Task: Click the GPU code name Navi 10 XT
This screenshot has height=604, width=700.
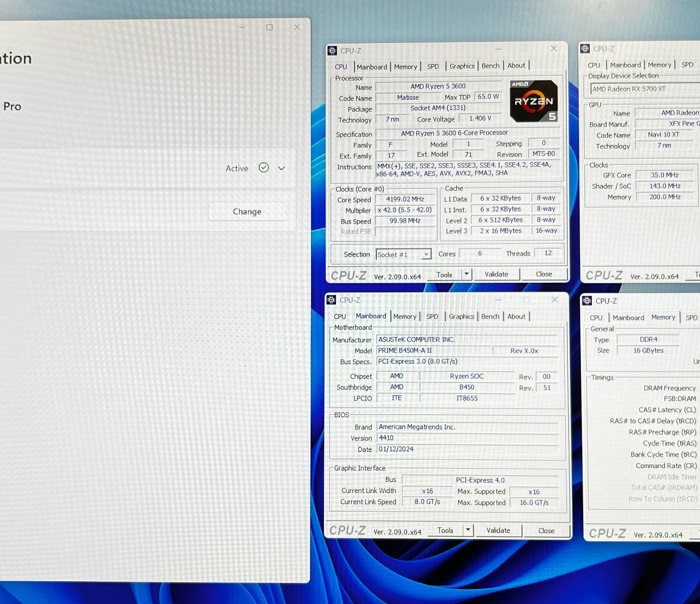Action: pos(663,135)
